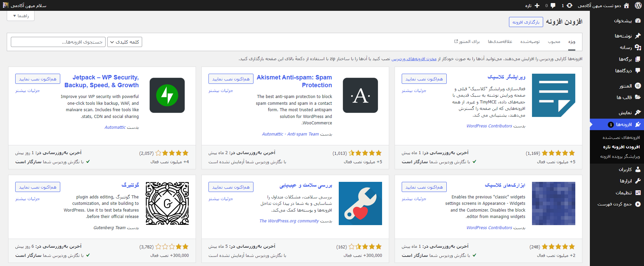Click the Health Check wrench icon
The image size is (644, 266).
coord(360,203)
